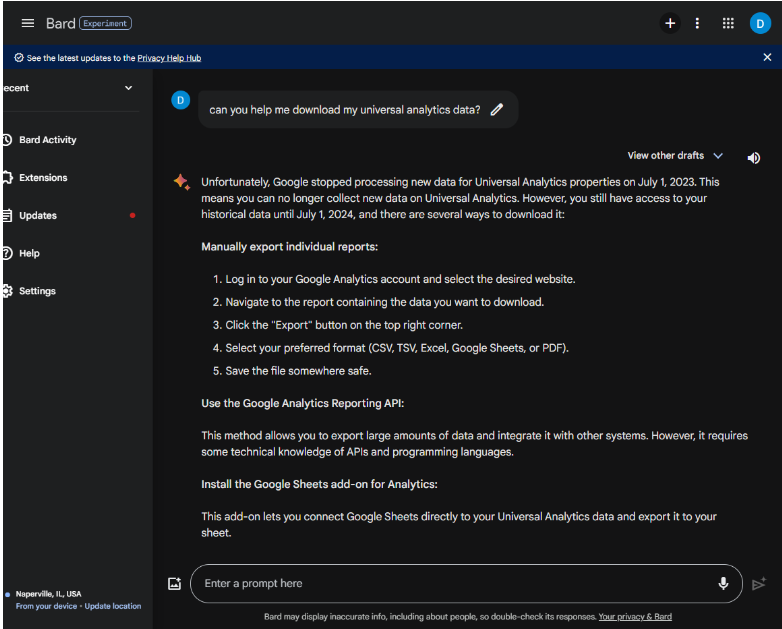
Task: Collapse the Recent chats section
Action: point(128,88)
